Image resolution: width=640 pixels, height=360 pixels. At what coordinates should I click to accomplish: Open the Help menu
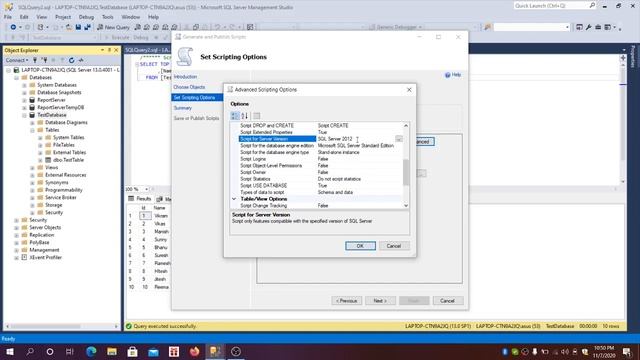pyautogui.click(x=153, y=17)
